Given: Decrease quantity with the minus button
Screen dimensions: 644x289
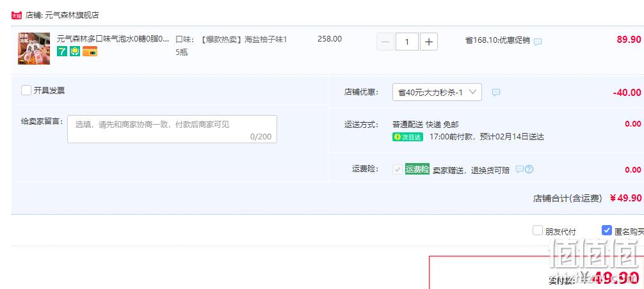Looking at the screenshot, I should [385, 42].
